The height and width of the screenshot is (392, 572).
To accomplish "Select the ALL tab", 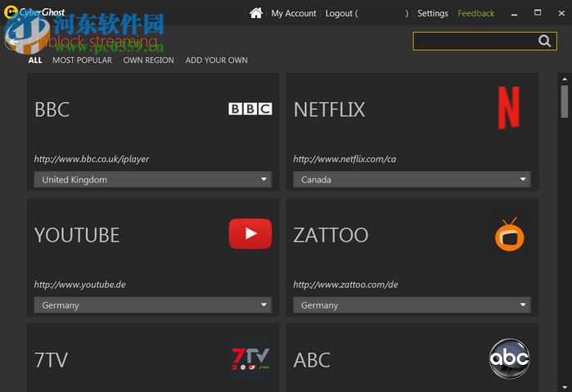I will [x=35, y=61].
